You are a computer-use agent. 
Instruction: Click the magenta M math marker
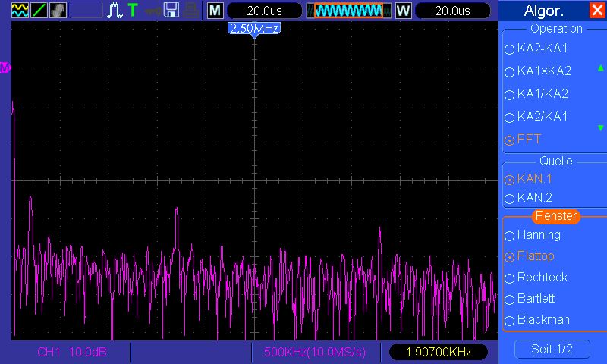(x=5, y=67)
